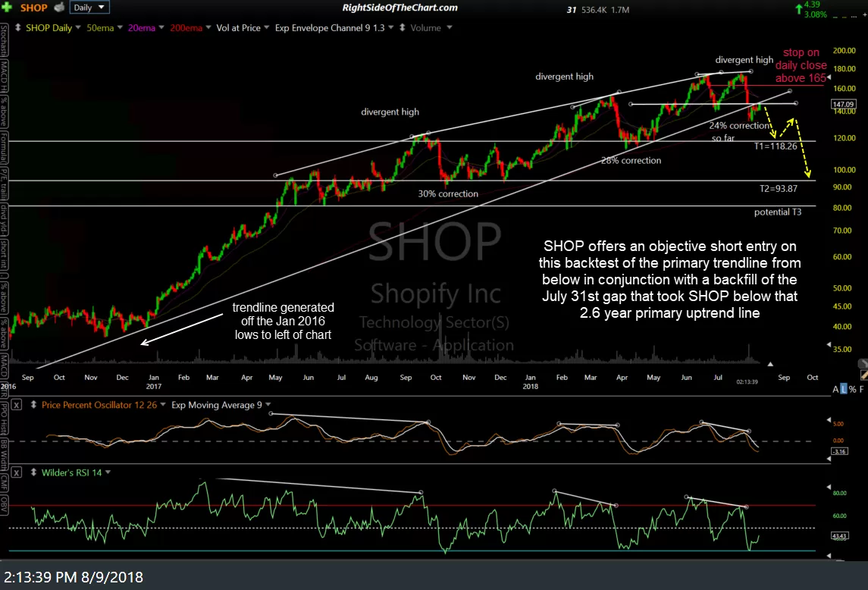Click the gray wrench-shaped toggle above the pencil
The image size is (868, 590).
863,363
